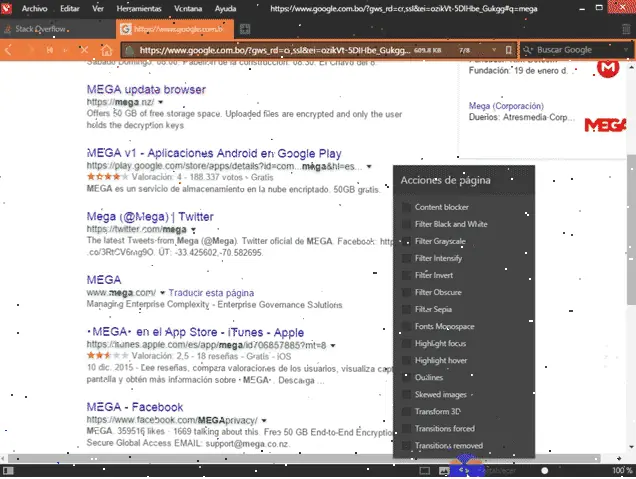This screenshot has width=636, height=479.
Task: Open the Ver menu
Action: click(98, 9)
